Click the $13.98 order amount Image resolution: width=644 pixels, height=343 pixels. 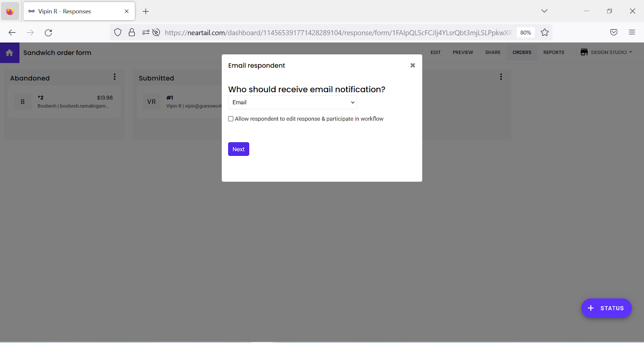pyautogui.click(x=105, y=98)
